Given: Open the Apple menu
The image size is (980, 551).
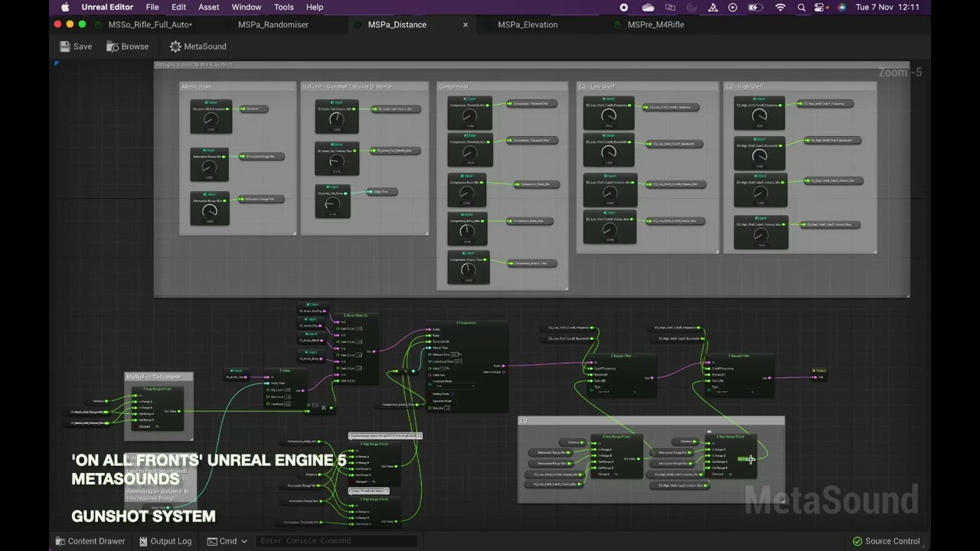Looking at the screenshot, I should (65, 7).
